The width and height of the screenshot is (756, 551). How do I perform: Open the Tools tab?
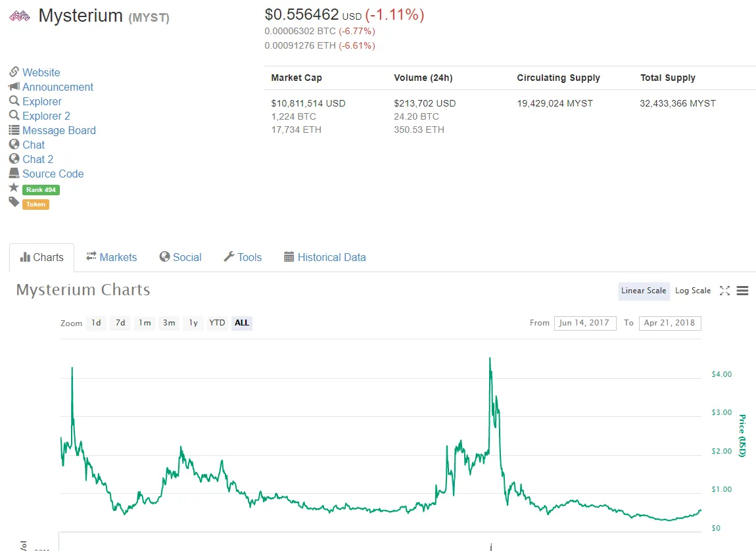(243, 258)
